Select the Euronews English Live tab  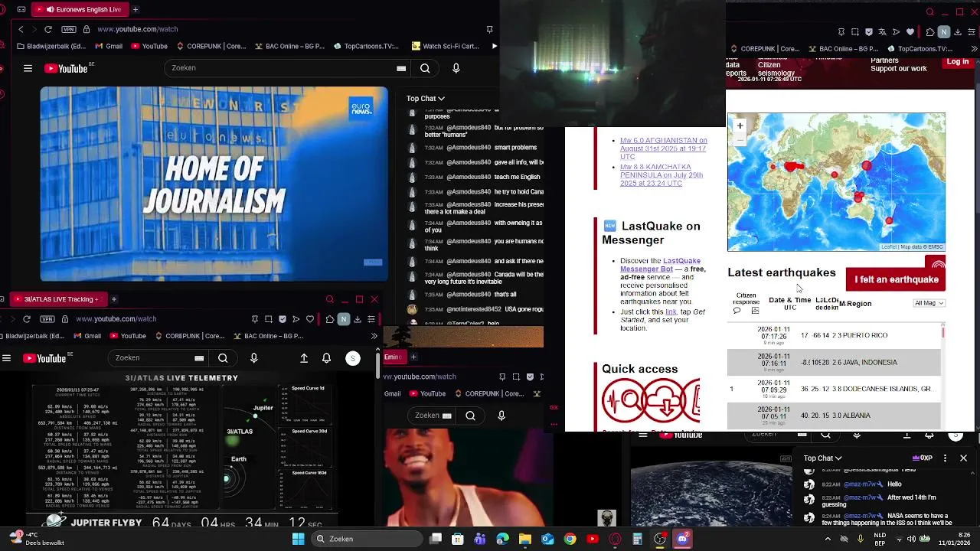click(79, 9)
